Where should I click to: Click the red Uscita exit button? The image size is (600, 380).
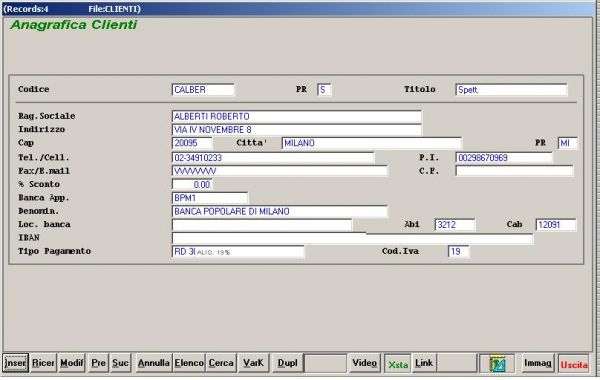pyautogui.click(x=574, y=364)
